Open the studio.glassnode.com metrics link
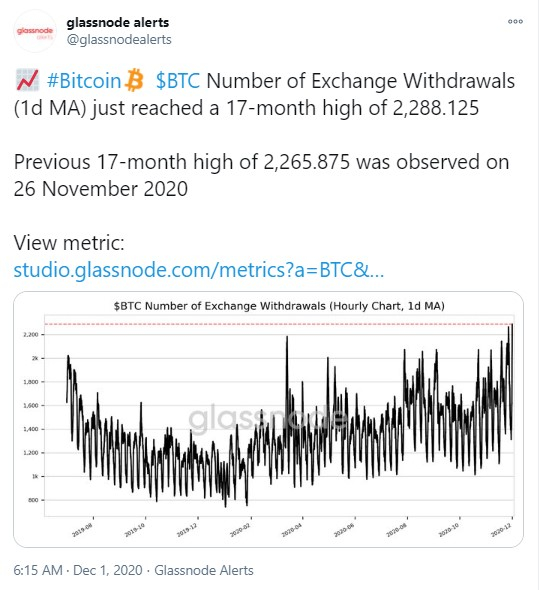This screenshot has height=590, width=539. point(199,270)
